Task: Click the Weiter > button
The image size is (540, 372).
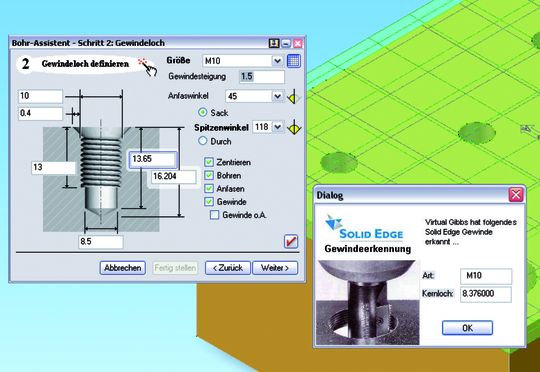Action: (x=275, y=268)
